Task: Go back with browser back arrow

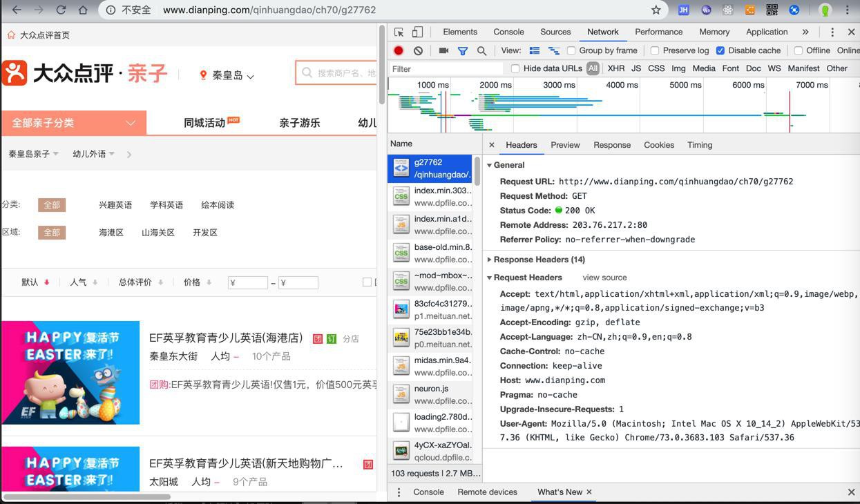Action: click(x=17, y=10)
